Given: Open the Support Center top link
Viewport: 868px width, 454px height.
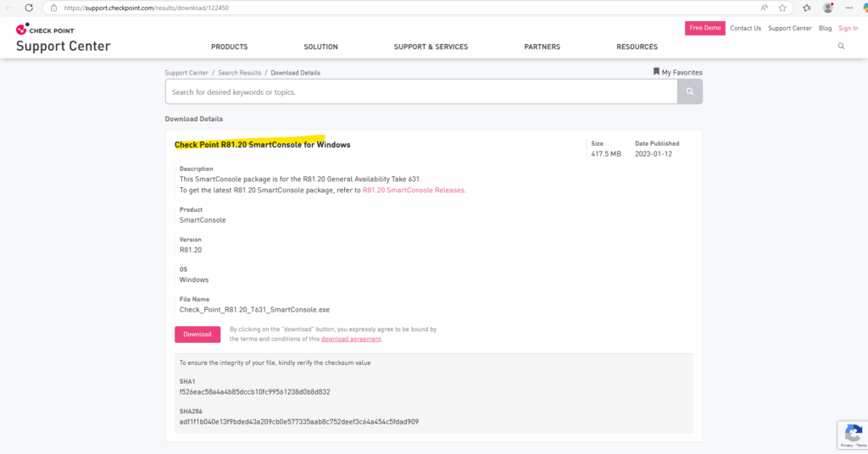Looking at the screenshot, I should click(x=789, y=28).
